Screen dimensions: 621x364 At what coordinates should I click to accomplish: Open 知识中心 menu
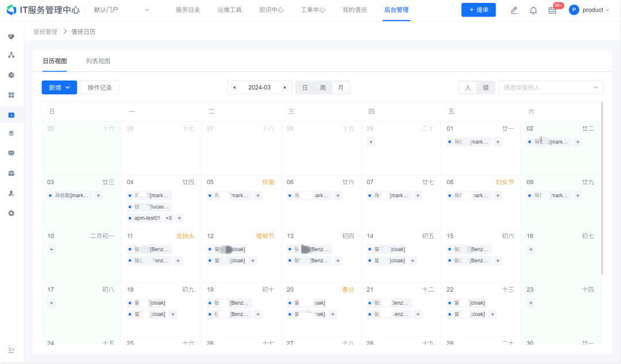click(271, 10)
